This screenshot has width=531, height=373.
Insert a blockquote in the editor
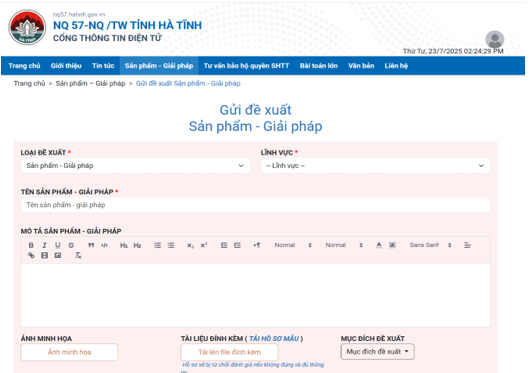(91, 245)
